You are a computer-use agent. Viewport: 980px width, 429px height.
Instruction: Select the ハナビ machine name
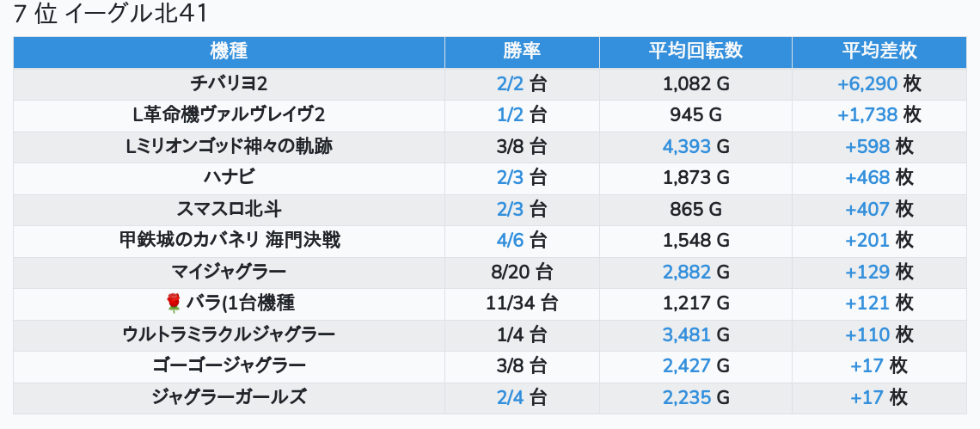coord(229,178)
